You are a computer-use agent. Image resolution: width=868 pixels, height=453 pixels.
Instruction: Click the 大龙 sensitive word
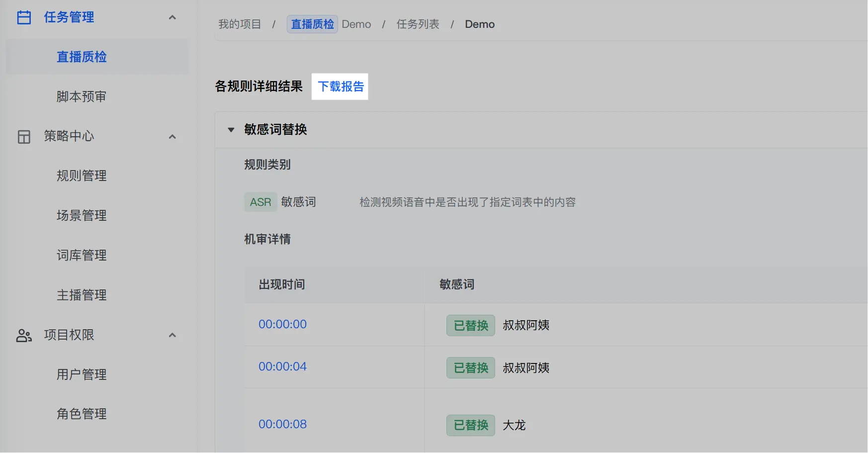click(x=515, y=425)
